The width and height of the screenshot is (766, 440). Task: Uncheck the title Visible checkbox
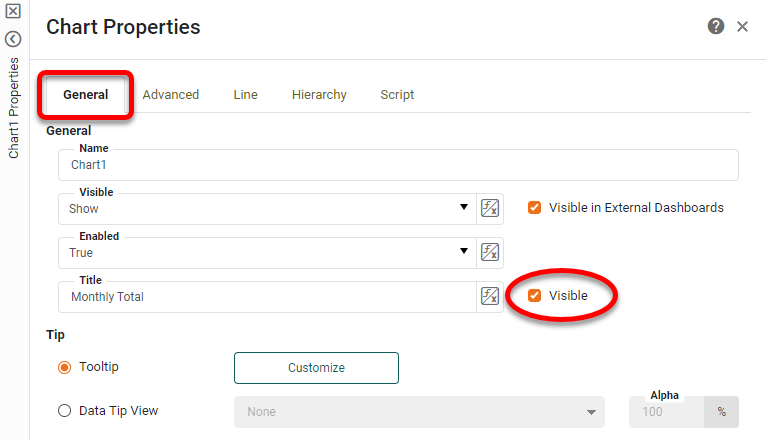pyautogui.click(x=535, y=296)
